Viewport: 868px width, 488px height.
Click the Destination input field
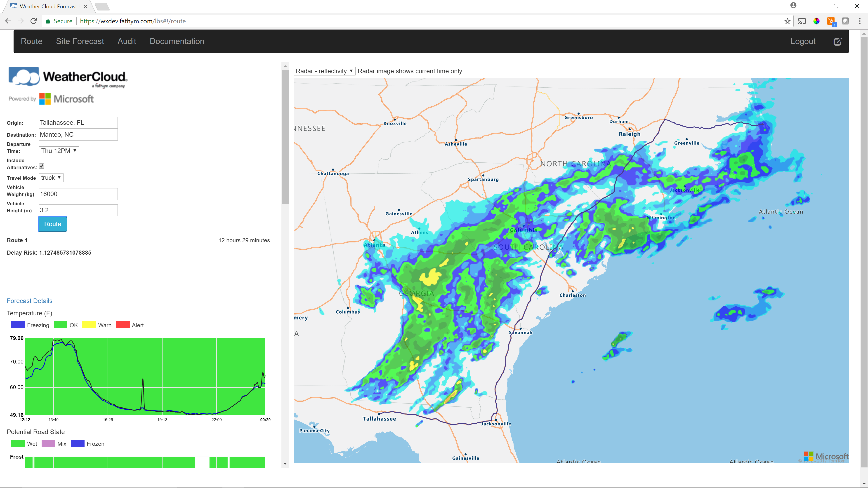tap(78, 134)
